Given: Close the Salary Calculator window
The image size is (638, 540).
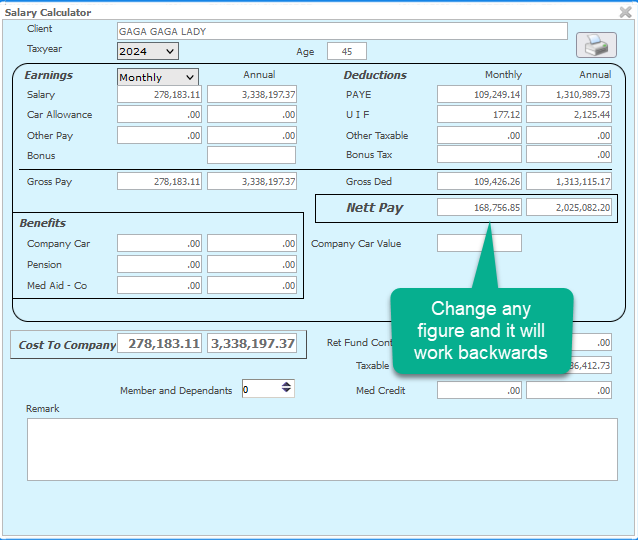Looking at the screenshot, I should tap(624, 12).
